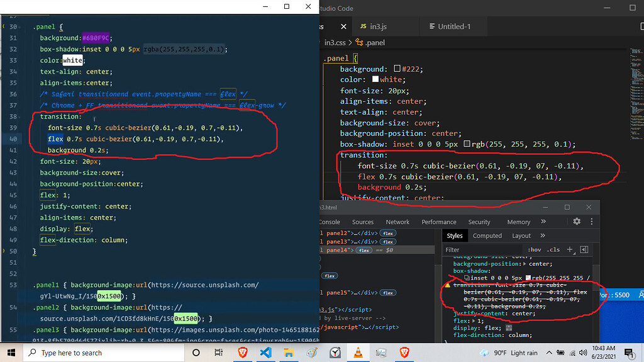Image resolution: width=644 pixels, height=362 pixels.
Task: Open DevTools settings gear
Action: tap(577, 222)
